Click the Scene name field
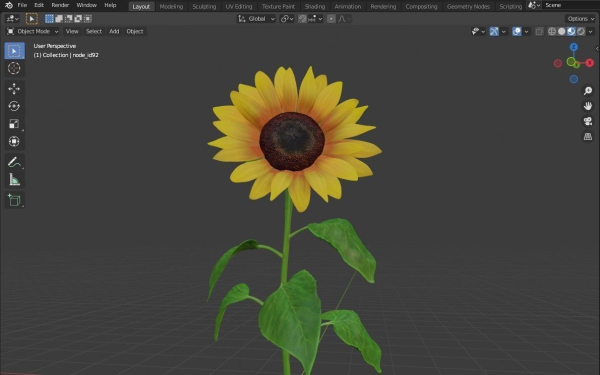The image size is (600, 375). (571, 5)
